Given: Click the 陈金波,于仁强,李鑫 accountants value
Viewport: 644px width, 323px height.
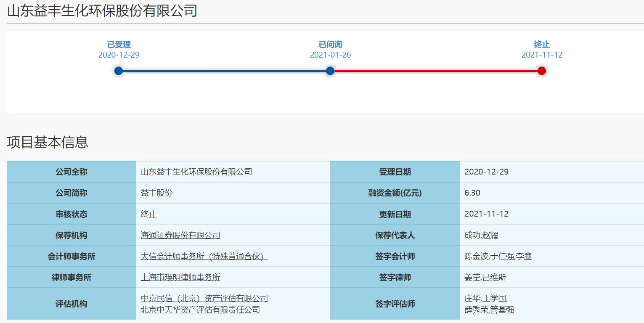Looking at the screenshot, I should [498, 256].
